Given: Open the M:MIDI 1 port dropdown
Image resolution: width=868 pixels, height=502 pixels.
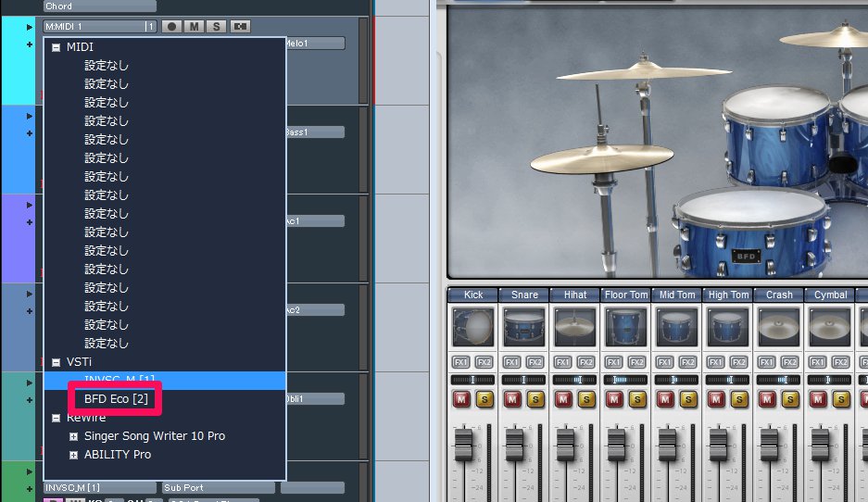Looking at the screenshot, I should (100, 26).
